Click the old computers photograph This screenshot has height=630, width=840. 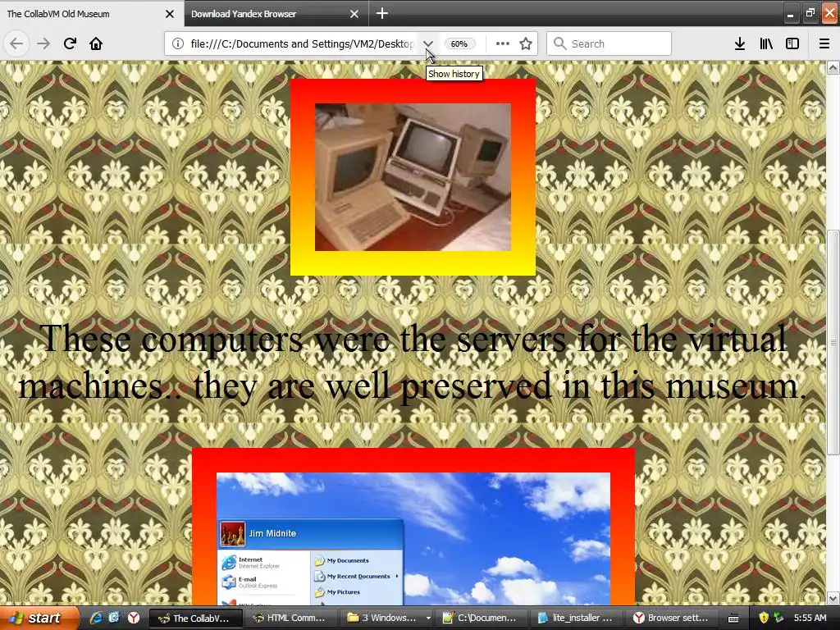click(413, 177)
